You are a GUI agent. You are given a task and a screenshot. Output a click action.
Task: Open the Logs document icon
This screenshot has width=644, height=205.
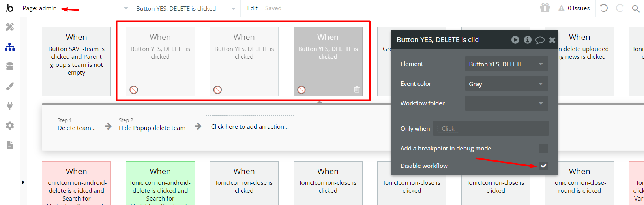tap(10, 145)
